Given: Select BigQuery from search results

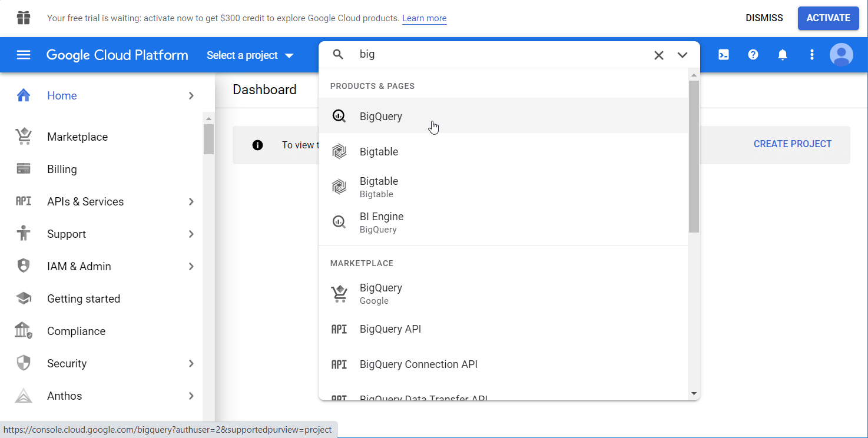Looking at the screenshot, I should (381, 116).
